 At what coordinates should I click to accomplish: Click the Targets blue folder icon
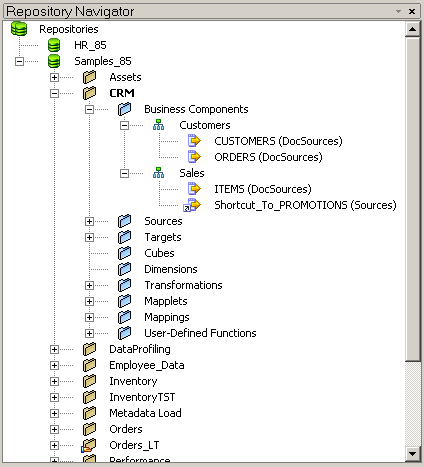coord(124,237)
